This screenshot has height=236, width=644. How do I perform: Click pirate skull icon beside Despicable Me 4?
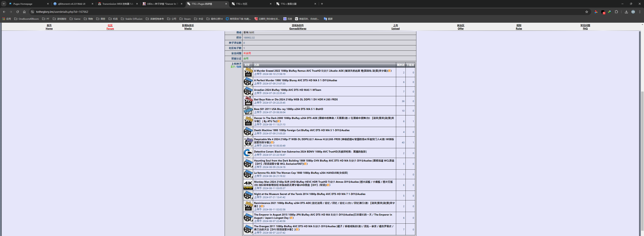pos(248,142)
